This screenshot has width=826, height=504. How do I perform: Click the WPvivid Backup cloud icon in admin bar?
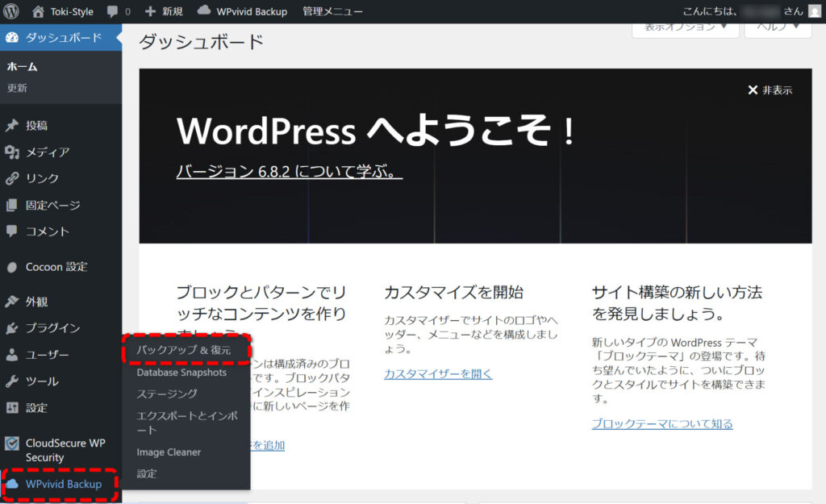(x=204, y=11)
